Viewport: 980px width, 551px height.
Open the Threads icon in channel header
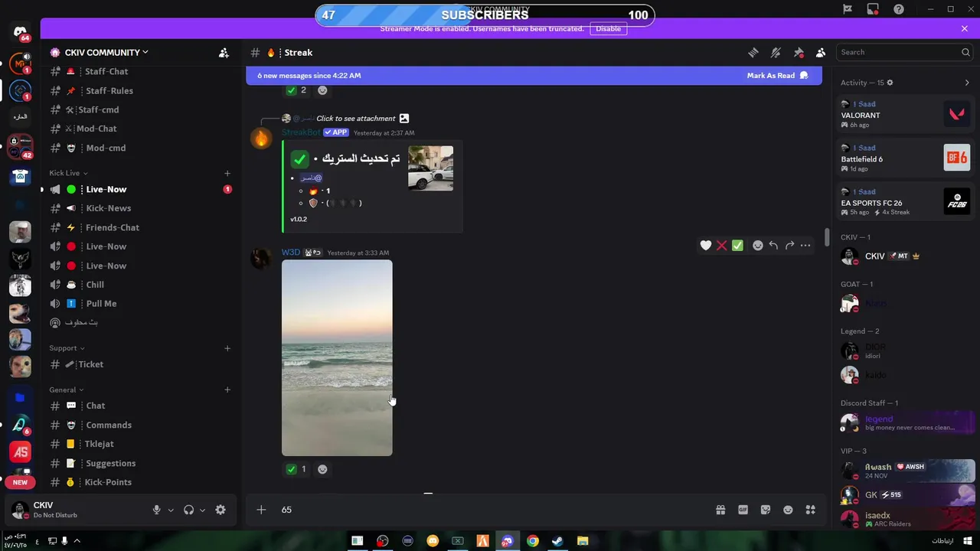click(753, 53)
